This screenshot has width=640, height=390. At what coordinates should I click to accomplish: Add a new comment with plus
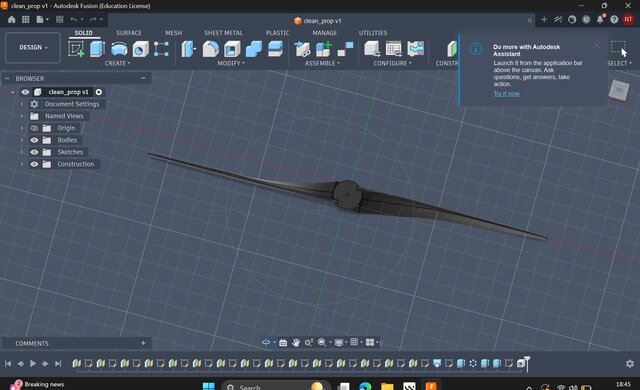click(143, 343)
